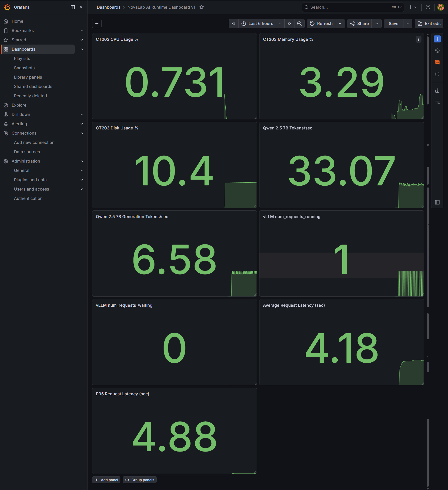Open Playlists
Image resolution: width=448 pixels, height=490 pixels.
click(x=22, y=58)
